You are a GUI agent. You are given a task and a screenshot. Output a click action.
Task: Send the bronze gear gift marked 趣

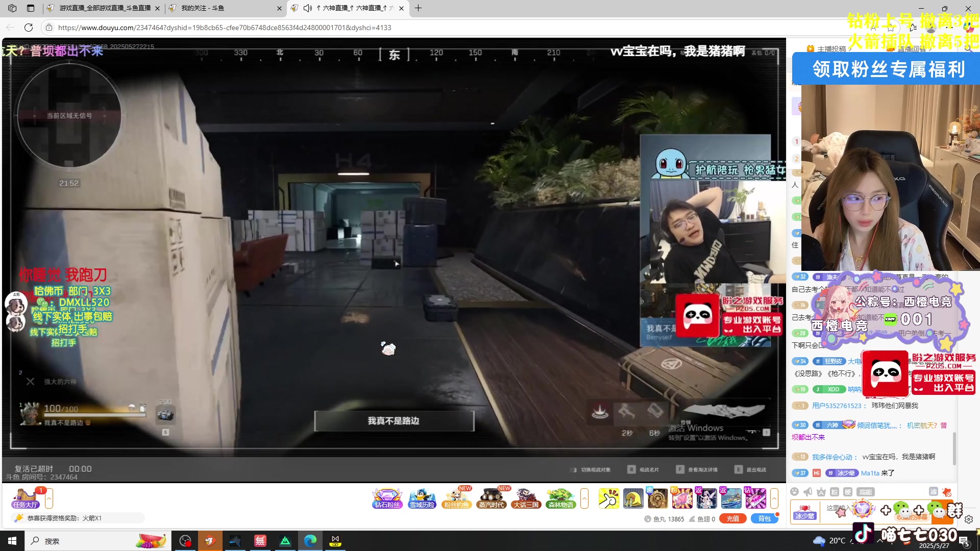pyautogui.click(x=657, y=498)
